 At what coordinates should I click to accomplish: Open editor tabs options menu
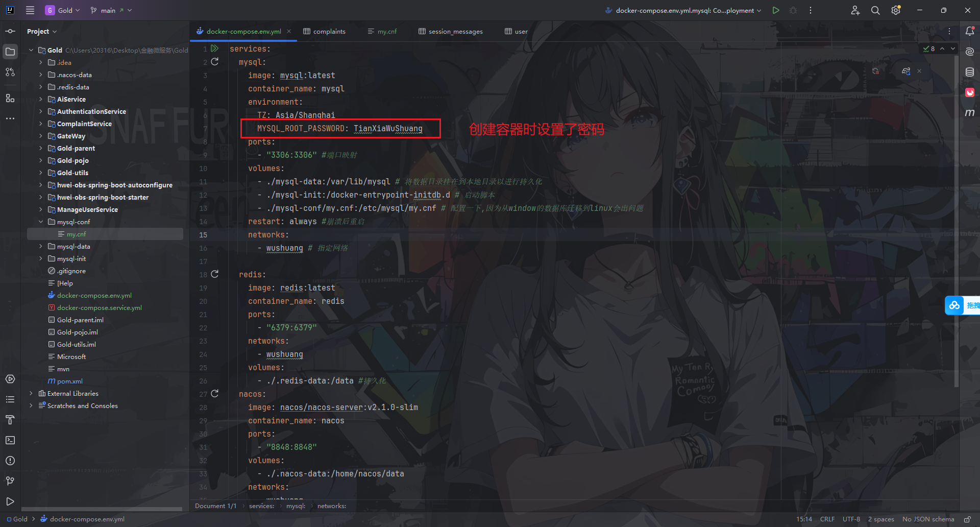pyautogui.click(x=949, y=31)
